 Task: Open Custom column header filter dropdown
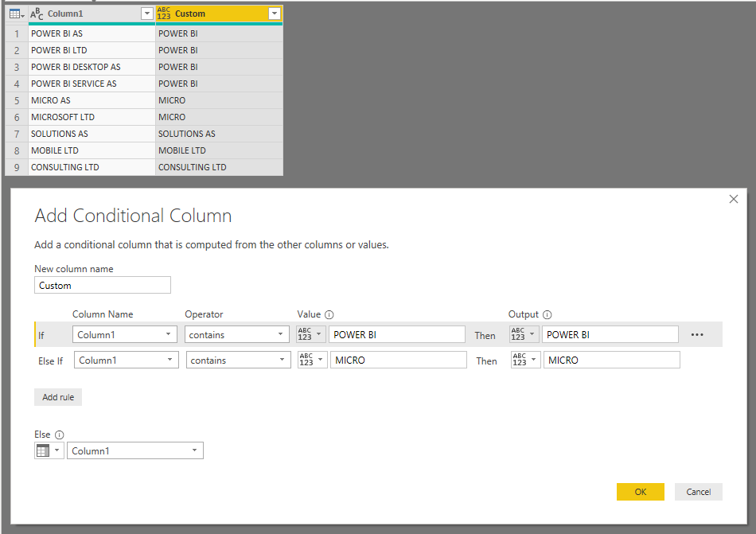click(275, 14)
